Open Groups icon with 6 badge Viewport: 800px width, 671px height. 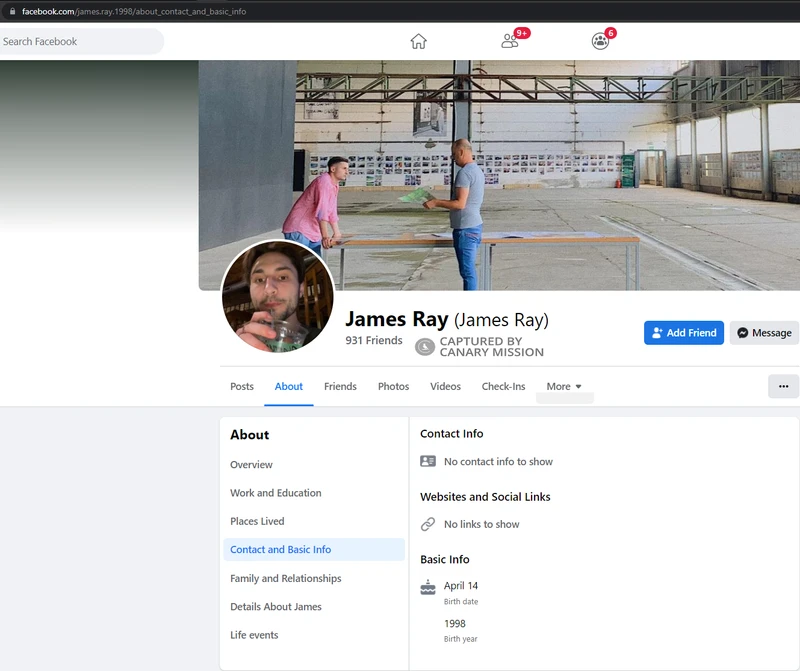(600, 41)
